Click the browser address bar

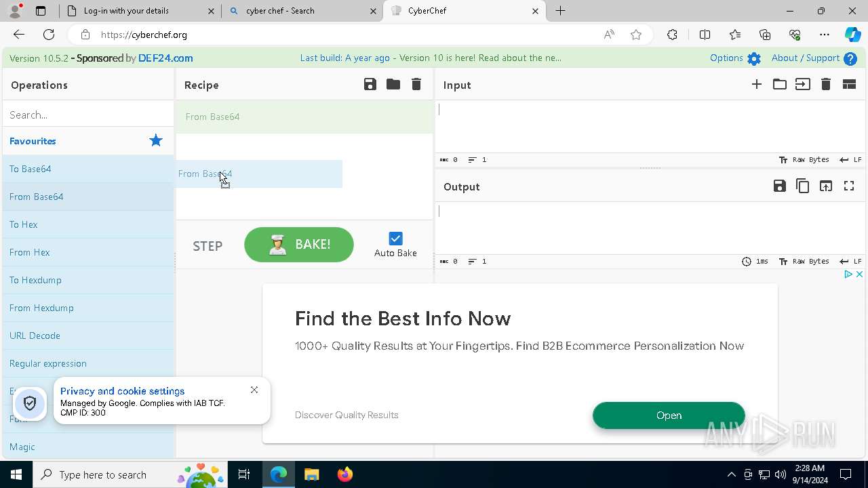coord(346,35)
